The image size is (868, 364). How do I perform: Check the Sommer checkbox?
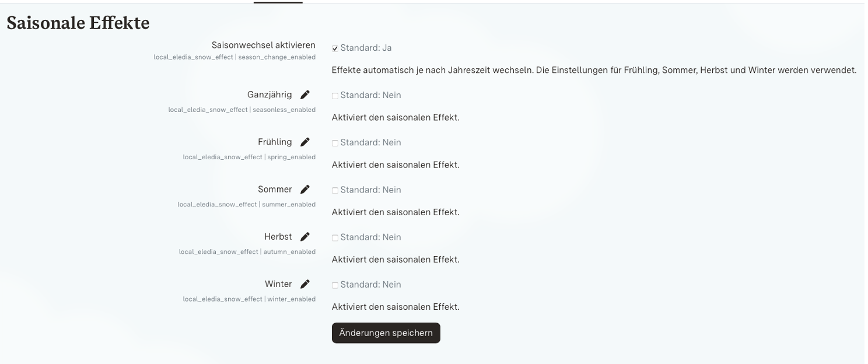(335, 190)
